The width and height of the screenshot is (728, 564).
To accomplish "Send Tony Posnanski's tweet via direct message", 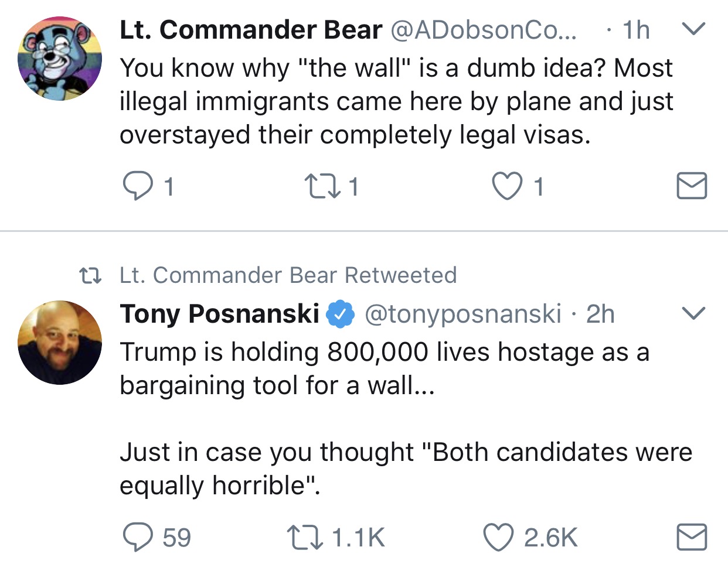I will pos(692,537).
